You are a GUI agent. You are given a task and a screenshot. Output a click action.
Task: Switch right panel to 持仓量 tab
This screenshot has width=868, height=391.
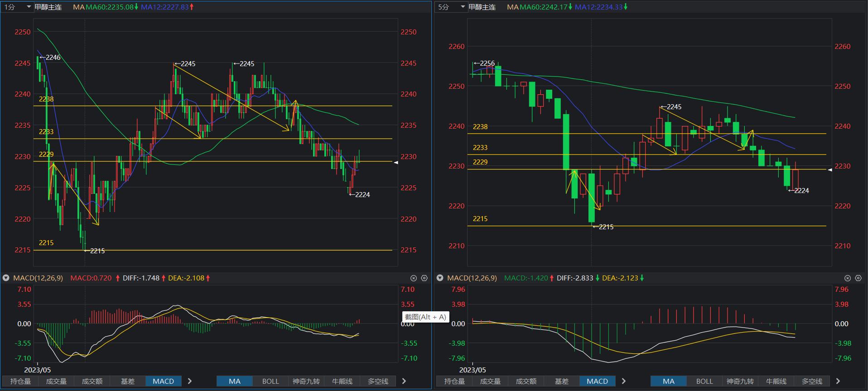(454, 381)
